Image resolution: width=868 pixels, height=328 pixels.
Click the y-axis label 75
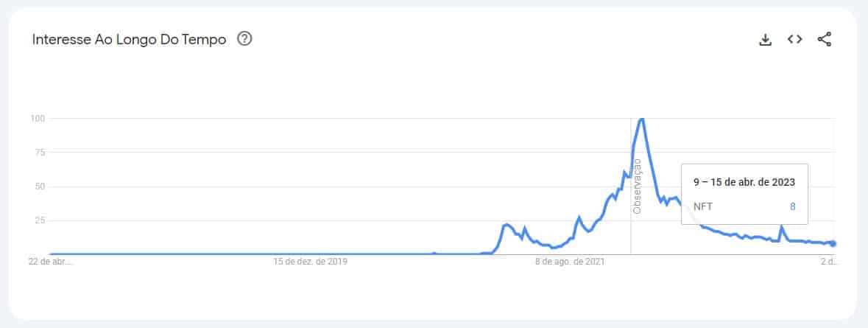[40, 153]
